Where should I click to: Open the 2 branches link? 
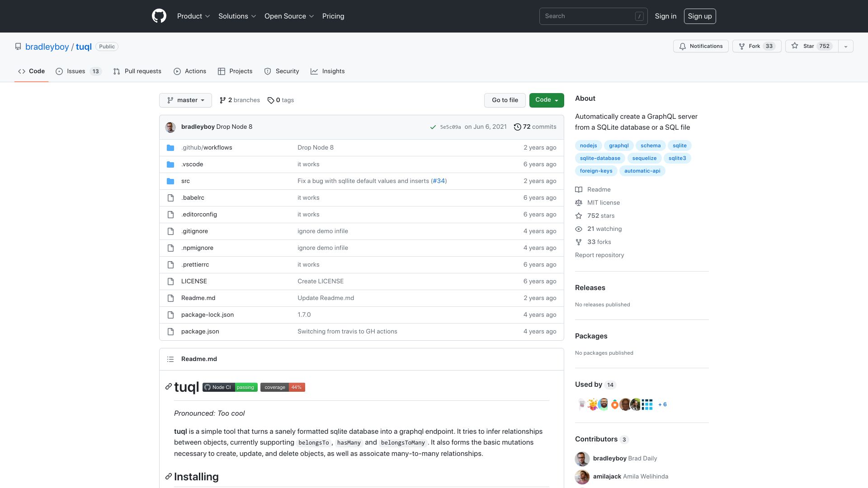(240, 100)
